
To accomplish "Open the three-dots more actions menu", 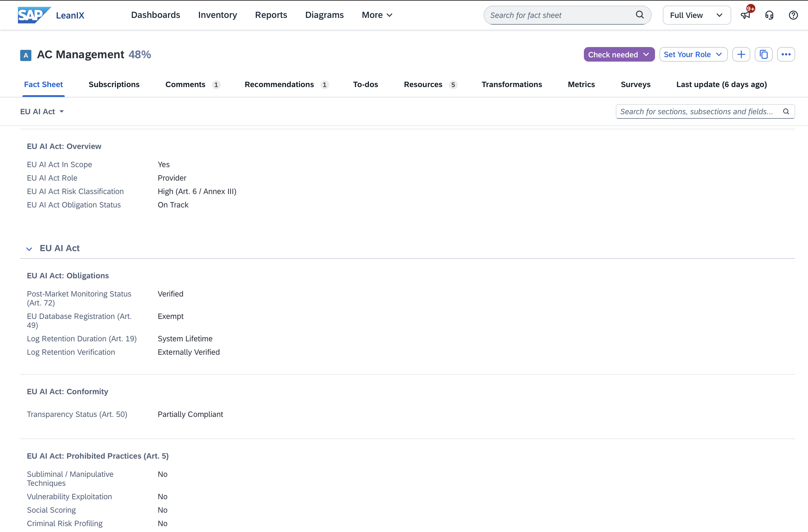I will (786, 54).
